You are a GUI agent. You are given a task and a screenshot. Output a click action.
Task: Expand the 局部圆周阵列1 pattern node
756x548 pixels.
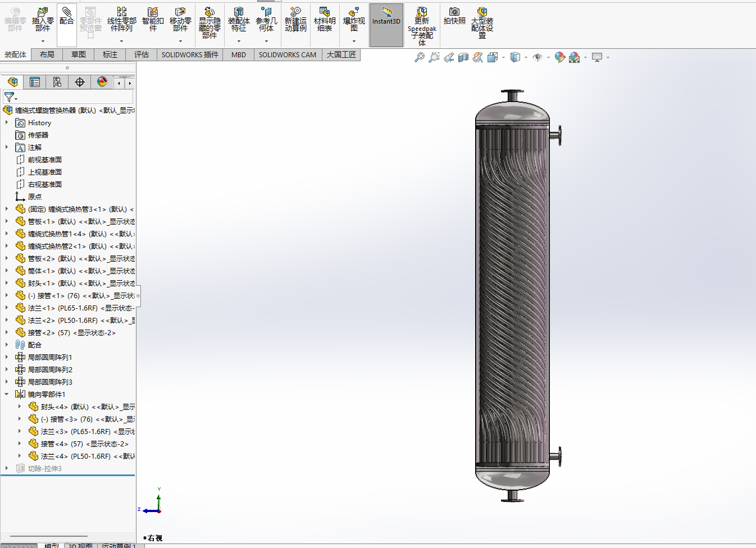coord(7,357)
